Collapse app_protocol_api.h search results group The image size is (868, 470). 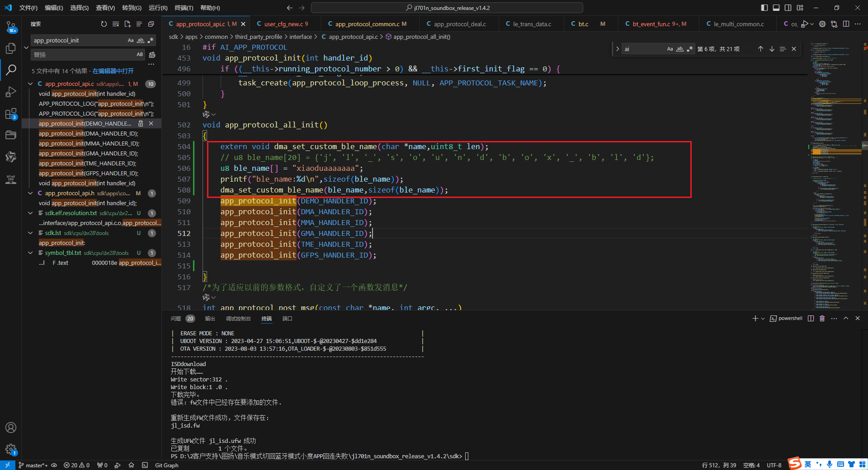tap(30, 193)
